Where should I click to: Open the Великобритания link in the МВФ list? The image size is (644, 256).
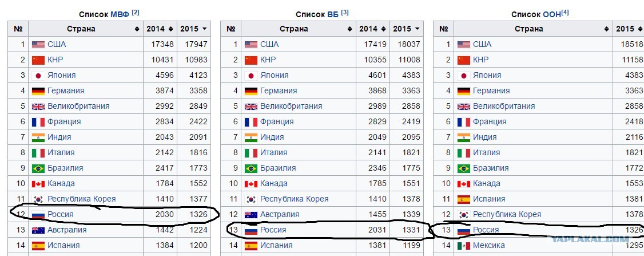coord(78,107)
